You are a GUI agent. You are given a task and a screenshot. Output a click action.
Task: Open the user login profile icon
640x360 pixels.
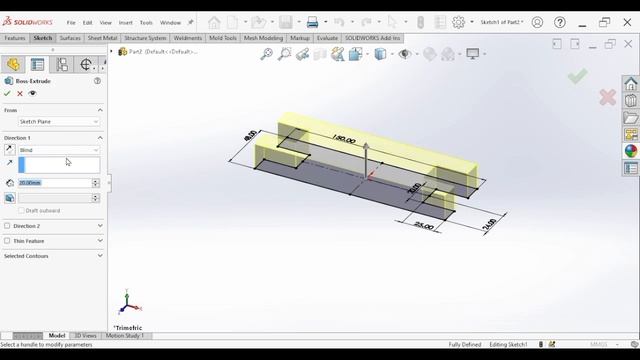537,22
